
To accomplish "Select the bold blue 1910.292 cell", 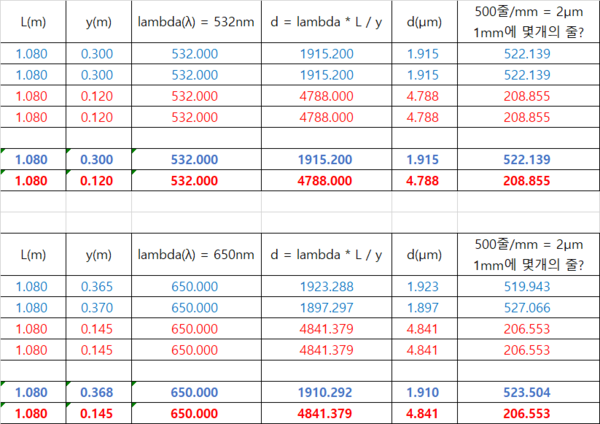I will (x=325, y=392).
